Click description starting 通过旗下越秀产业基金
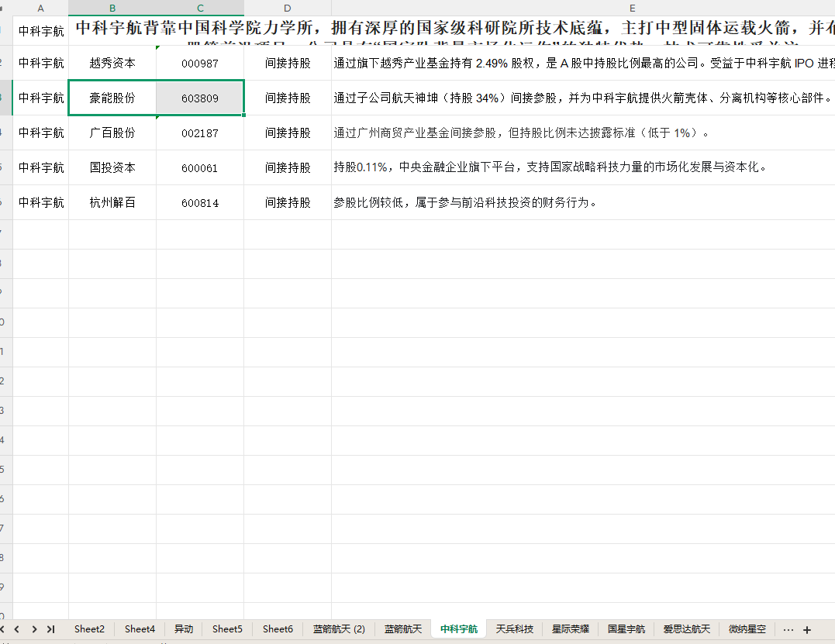Screen dimensions: 835x644 pyautogui.click(x=584, y=63)
